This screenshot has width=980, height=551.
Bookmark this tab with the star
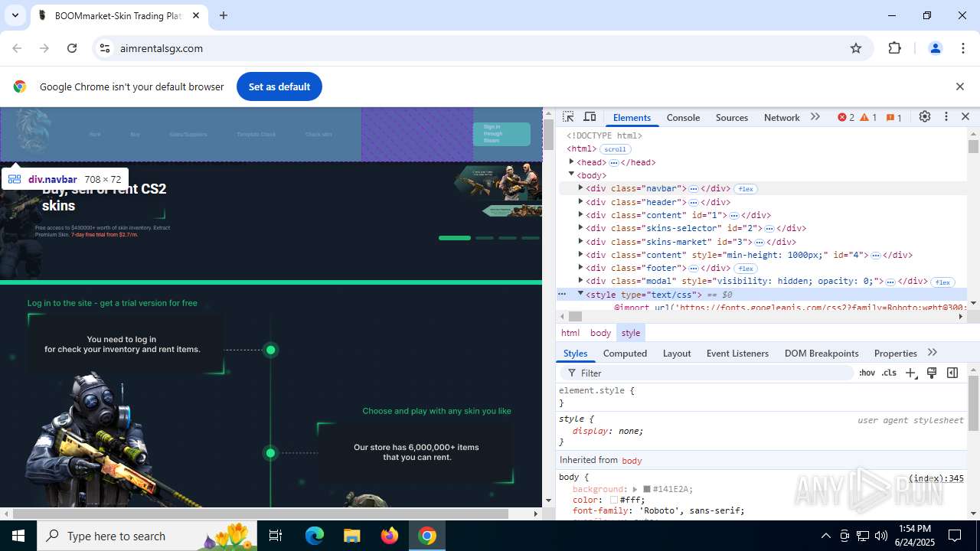tap(856, 48)
